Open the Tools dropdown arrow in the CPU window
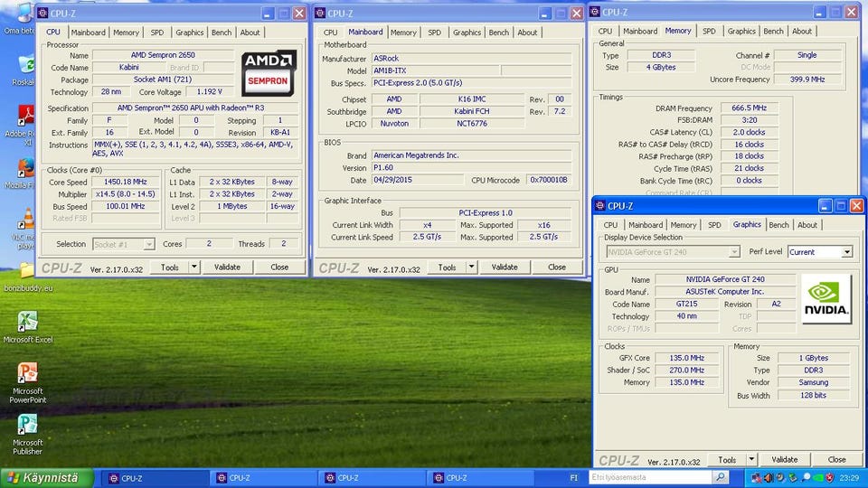The width and height of the screenshot is (868, 488). pos(193,267)
